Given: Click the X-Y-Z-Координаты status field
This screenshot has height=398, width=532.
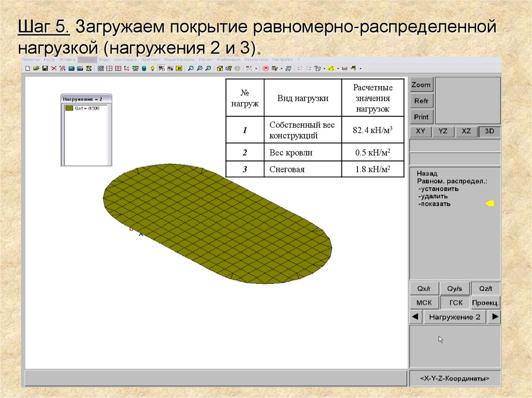Looking at the screenshot, I should 455,379.
